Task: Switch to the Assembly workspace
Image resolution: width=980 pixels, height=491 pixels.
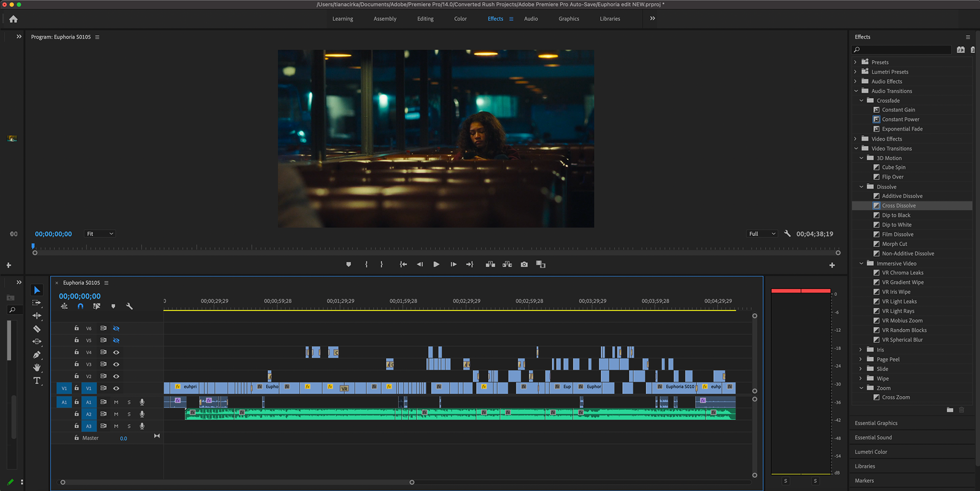Action: point(385,19)
